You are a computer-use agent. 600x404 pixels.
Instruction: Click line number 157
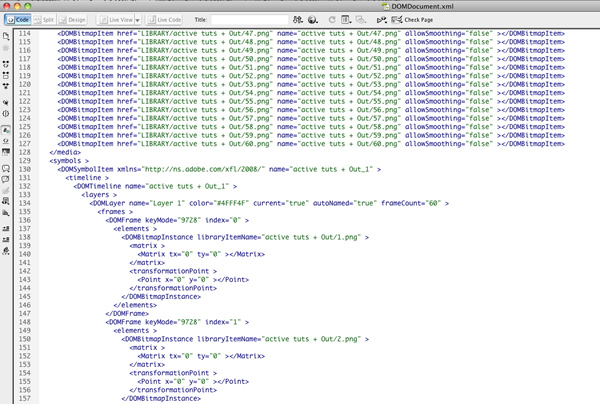pyautogui.click(x=25, y=398)
